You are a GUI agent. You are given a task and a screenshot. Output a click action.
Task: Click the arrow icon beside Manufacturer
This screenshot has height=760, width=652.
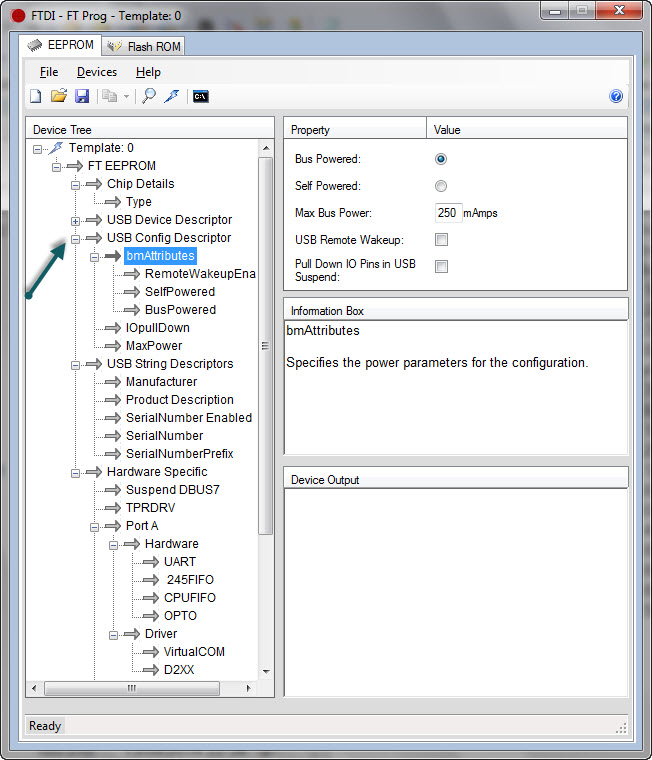[112, 382]
